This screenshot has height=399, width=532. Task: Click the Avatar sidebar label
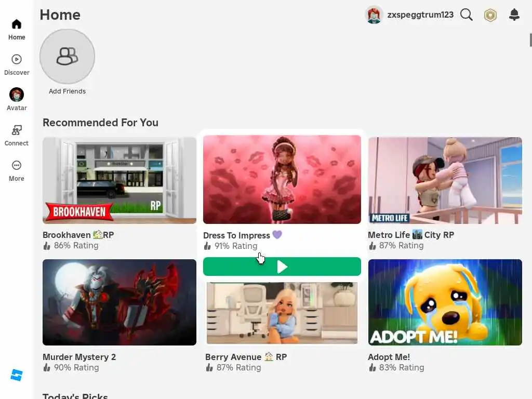pos(17,108)
